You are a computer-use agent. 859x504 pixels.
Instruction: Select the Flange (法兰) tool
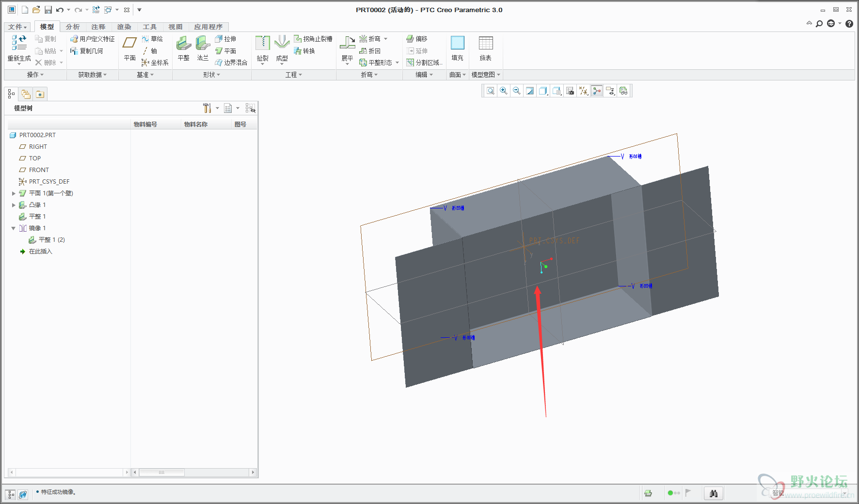203,48
